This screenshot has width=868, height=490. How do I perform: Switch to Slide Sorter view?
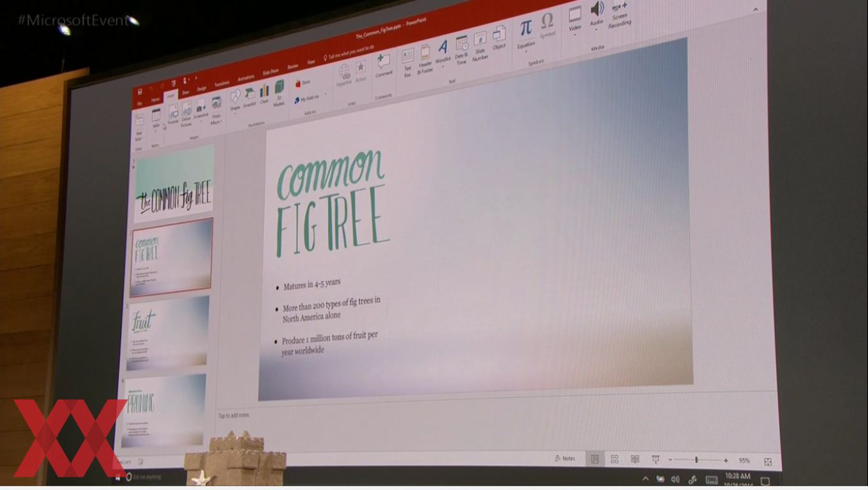615,459
